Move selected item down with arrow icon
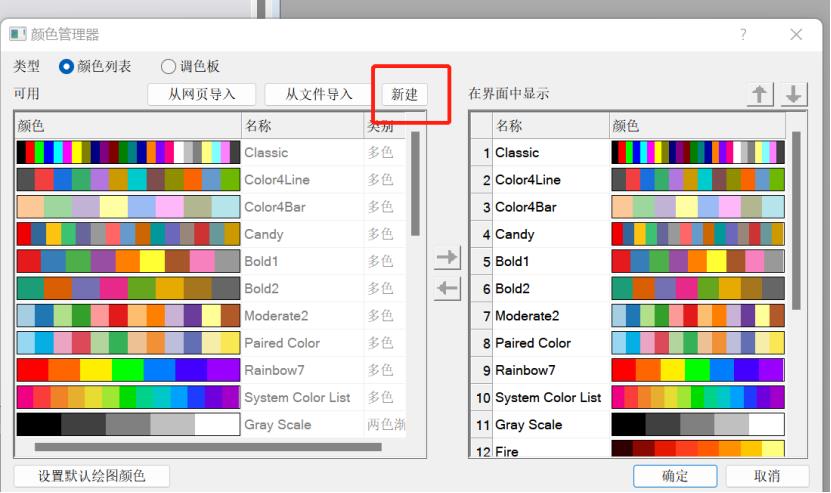The width and height of the screenshot is (831, 493). click(x=793, y=94)
